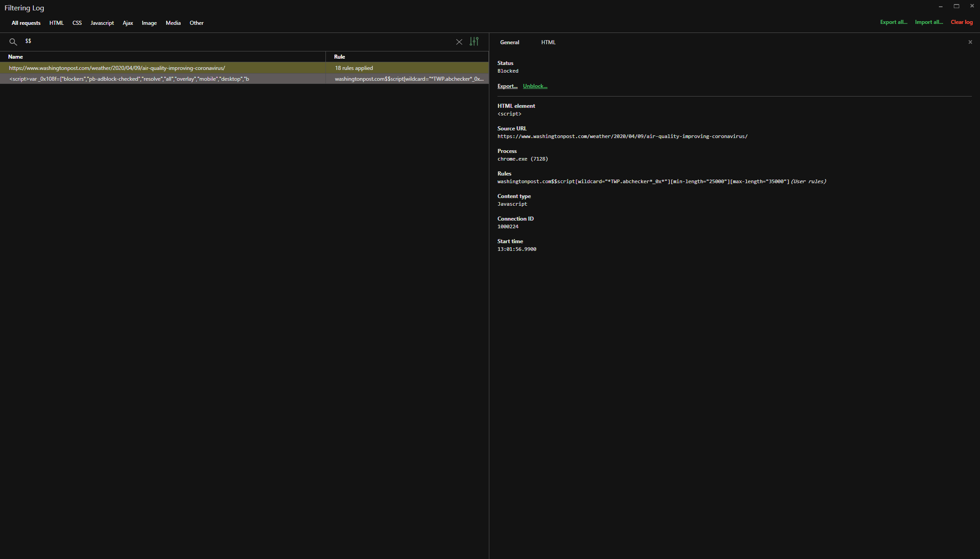Image resolution: width=980 pixels, height=559 pixels.
Task: Import all log data
Action: coord(929,22)
